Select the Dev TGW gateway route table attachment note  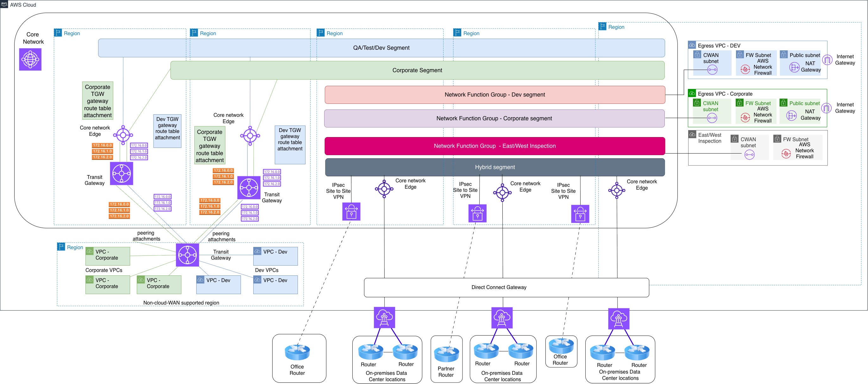(167, 131)
